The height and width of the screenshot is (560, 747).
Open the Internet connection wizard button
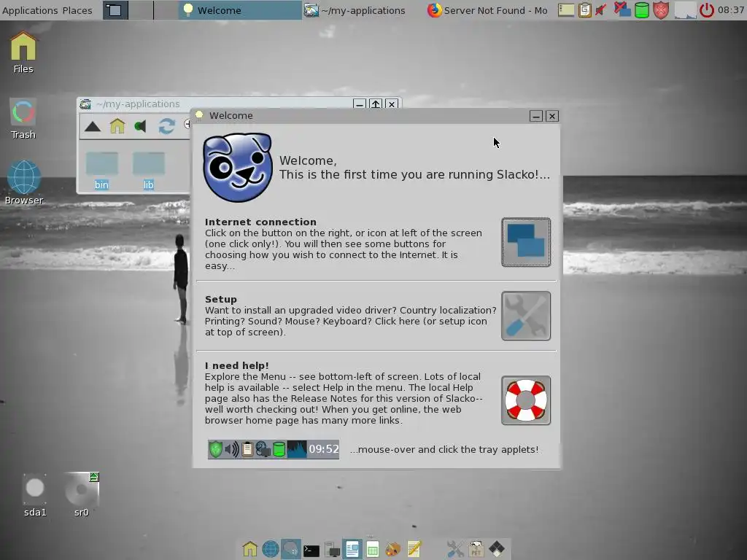point(526,242)
